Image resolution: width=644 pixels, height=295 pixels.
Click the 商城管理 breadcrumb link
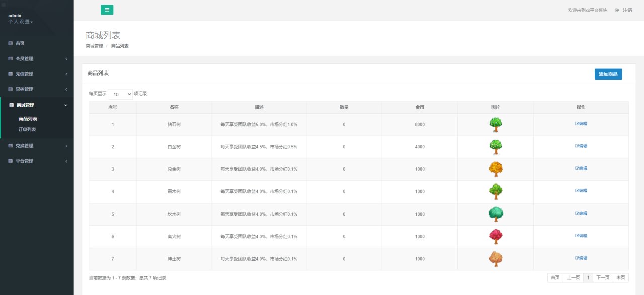tap(94, 46)
